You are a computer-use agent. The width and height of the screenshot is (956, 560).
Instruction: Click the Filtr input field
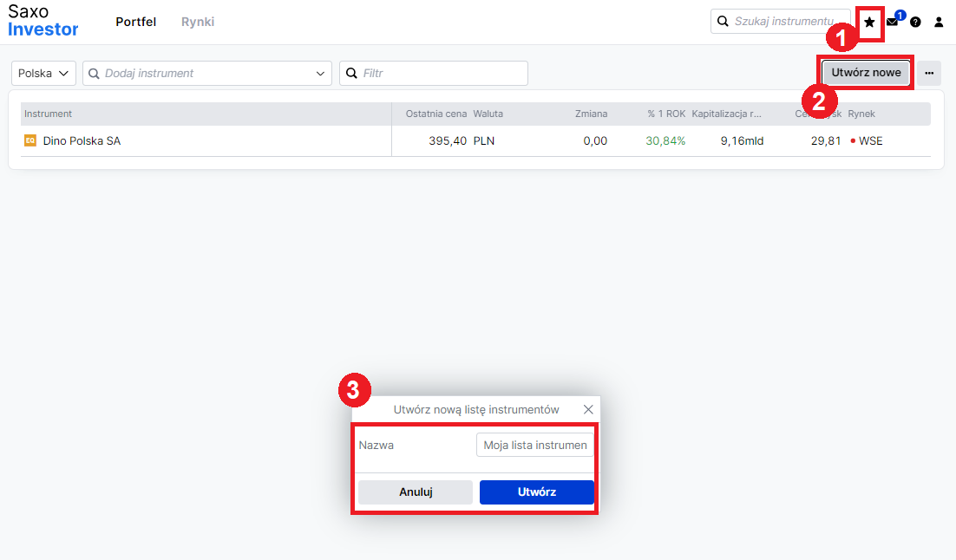coord(434,74)
